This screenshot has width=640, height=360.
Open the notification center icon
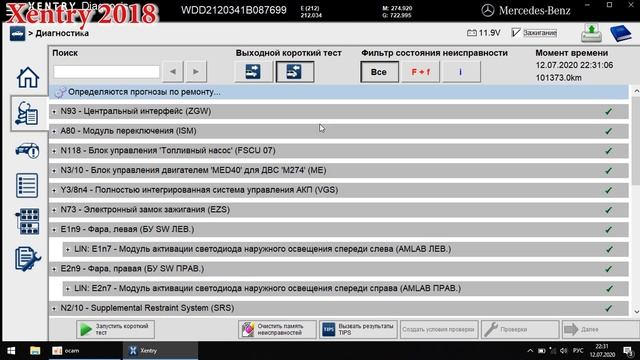click(628, 351)
